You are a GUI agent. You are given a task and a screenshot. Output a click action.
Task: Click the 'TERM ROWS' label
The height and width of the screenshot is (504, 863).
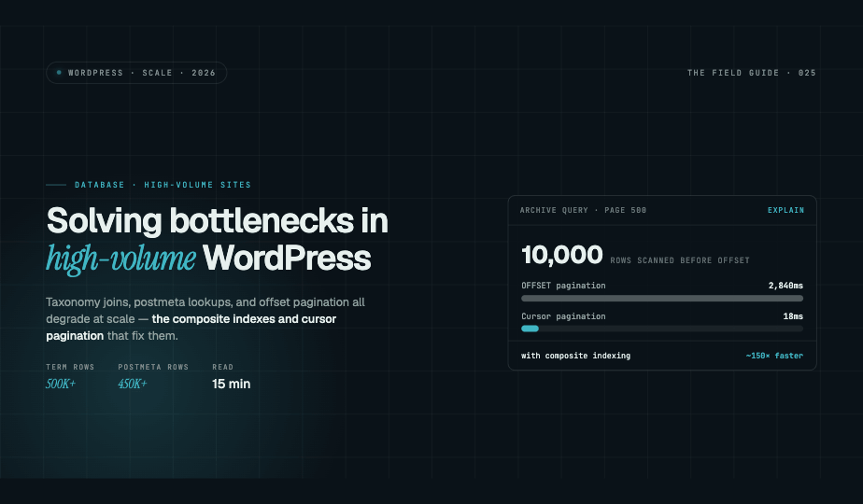tap(70, 367)
